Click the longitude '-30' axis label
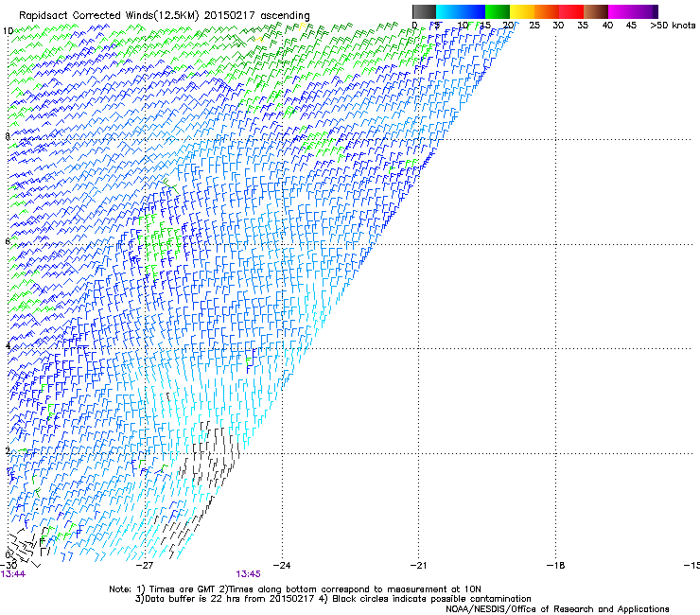 click(9, 566)
